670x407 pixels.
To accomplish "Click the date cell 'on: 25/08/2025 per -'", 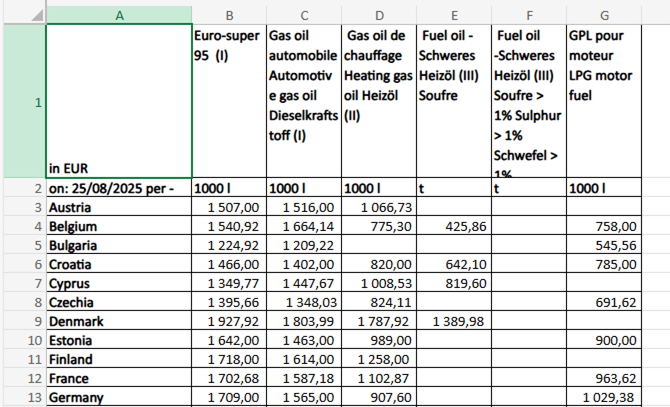I will point(119,188).
